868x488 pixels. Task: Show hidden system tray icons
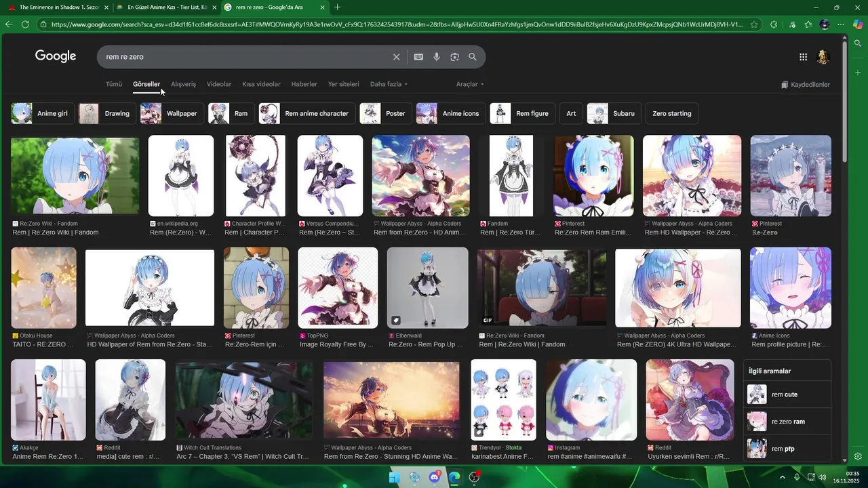[x=782, y=477]
